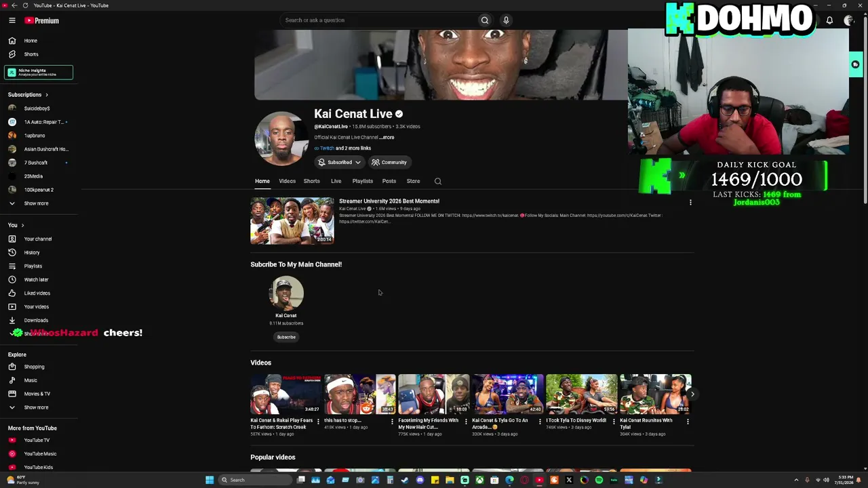Open the notifications bell
Viewport: 868px width, 488px height.
tap(829, 20)
